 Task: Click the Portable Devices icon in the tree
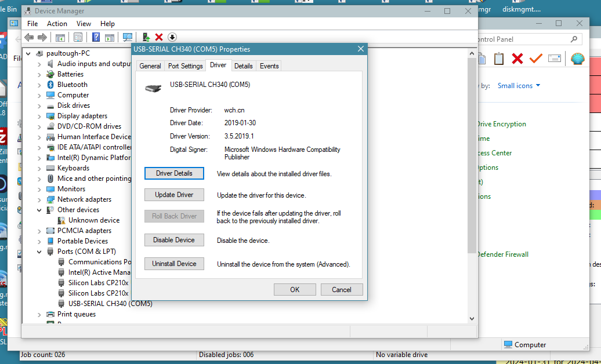[x=50, y=241]
